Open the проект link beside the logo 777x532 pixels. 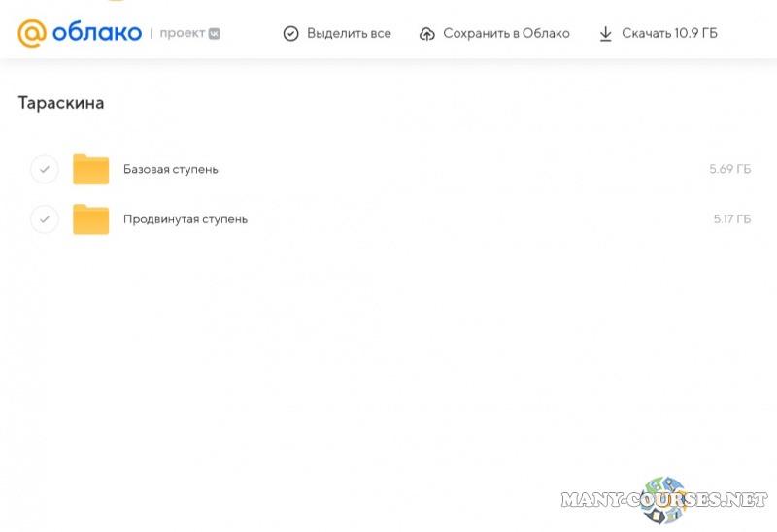[x=182, y=33]
